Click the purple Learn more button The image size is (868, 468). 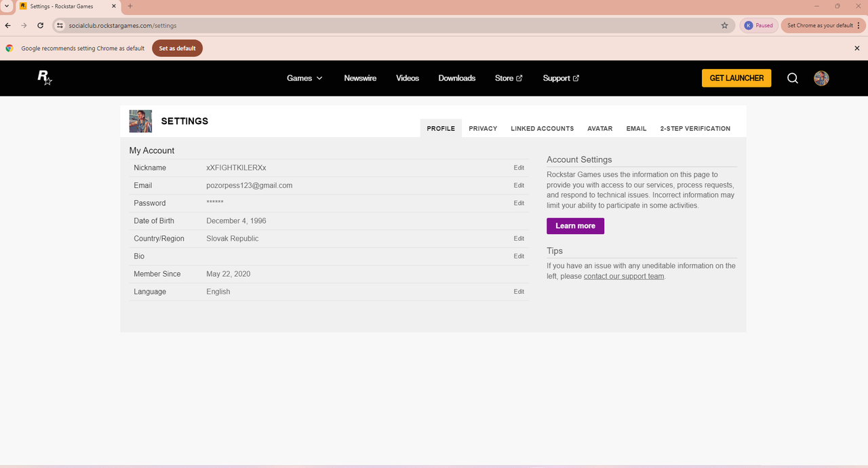point(575,226)
